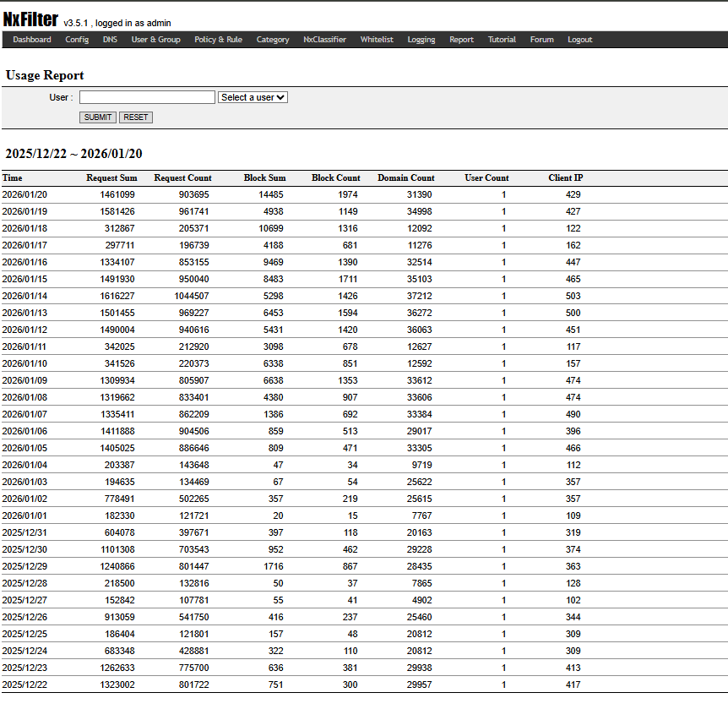
Task: Click the Domain Count column header
Action: (405, 177)
